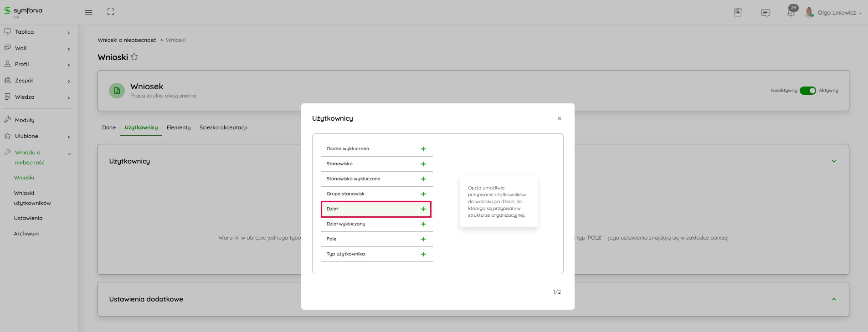Image resolution: width=868 pixels, height=332 pixels.
Task: Go to Wnioski użytkowników sidebar link
Action: tap(32, 198)
